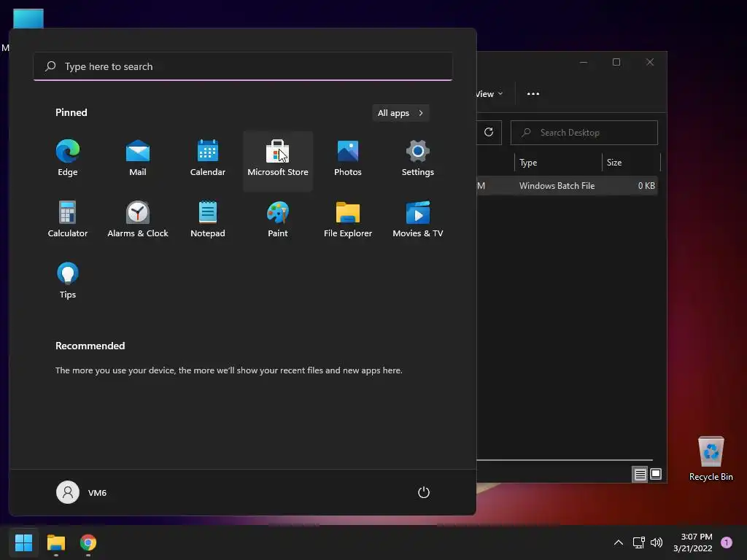Select the Windows Batch File row
The width and height of the screenshot is (747, 560).
(x=567, y=186)
